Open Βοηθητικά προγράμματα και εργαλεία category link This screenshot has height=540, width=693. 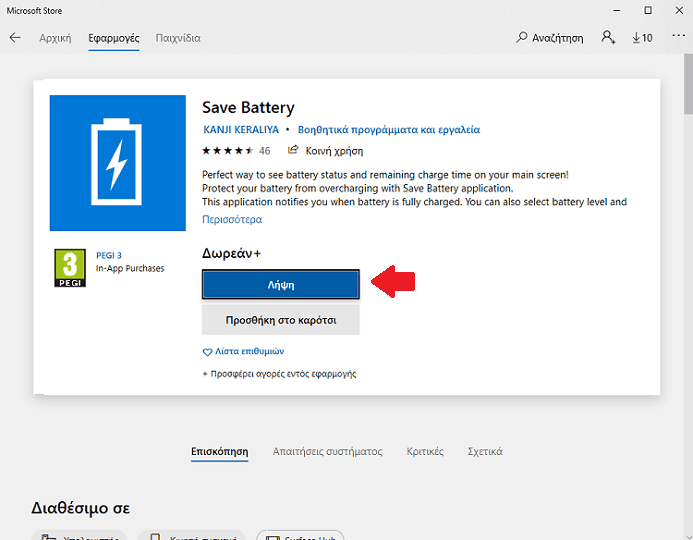[x=389, y=129]
